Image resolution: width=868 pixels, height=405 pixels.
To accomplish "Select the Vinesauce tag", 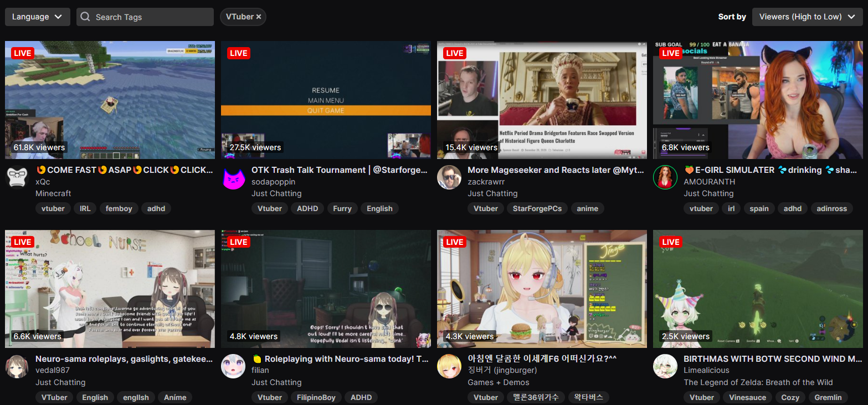I will click(x=748, y=398).
